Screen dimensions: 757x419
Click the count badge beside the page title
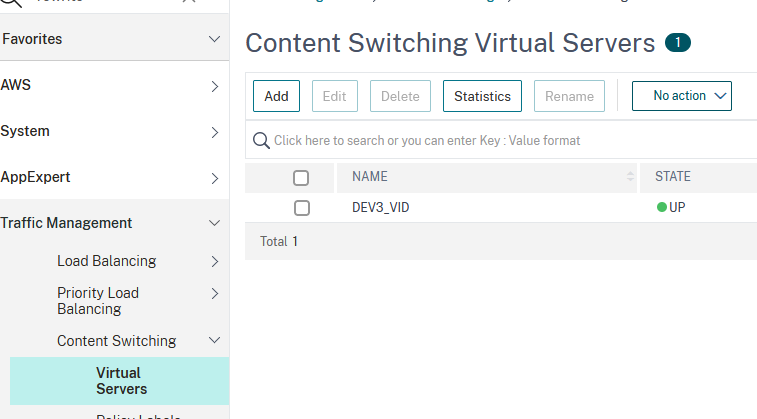tap(677, 42)
